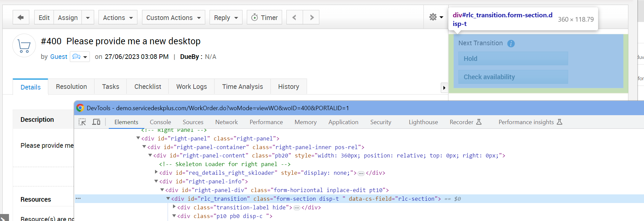Click the DueBy N/A value
The height and width of the screenshot is (221, 644).
[x=211, y=57]
